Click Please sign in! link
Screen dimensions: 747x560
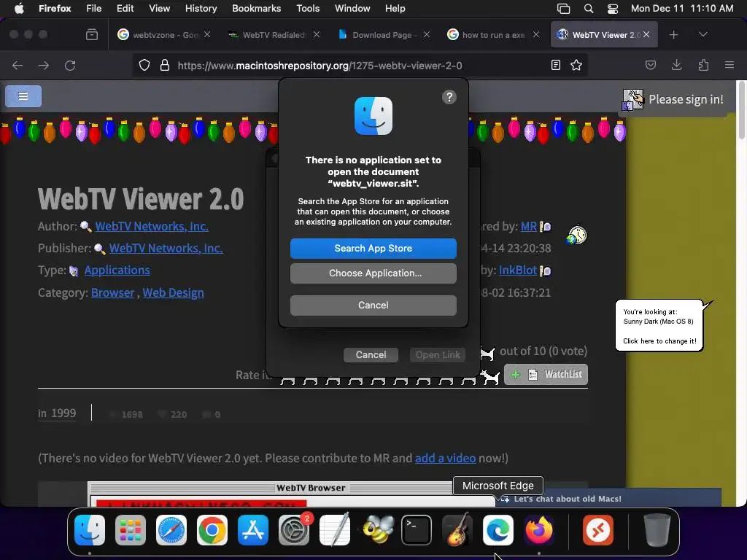686,99
